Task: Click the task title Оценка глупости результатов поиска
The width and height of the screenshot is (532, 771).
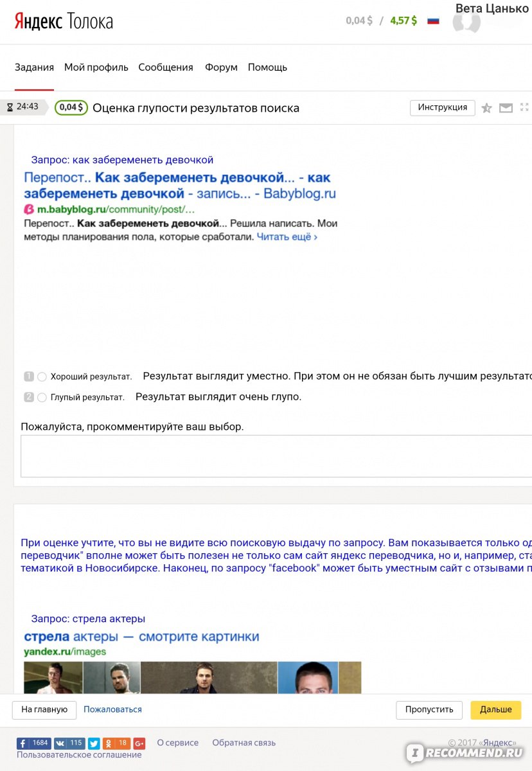Action: click(x=196, y=108)
